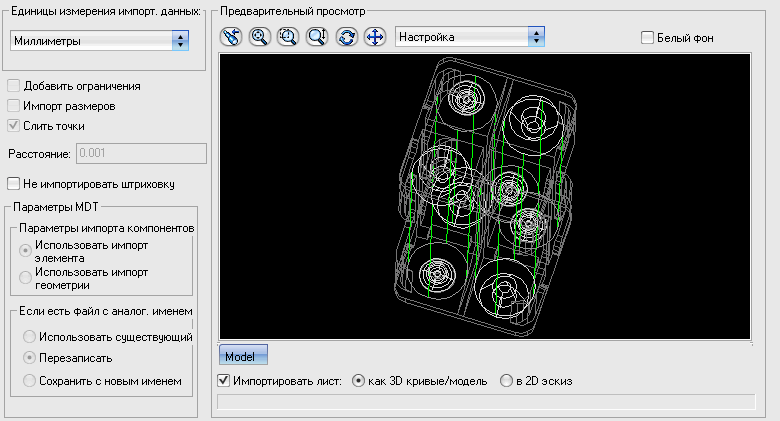Choose the в 2D эскиз radio option
Viewport: 780px width, 421px height.
(x=507, y=381)
